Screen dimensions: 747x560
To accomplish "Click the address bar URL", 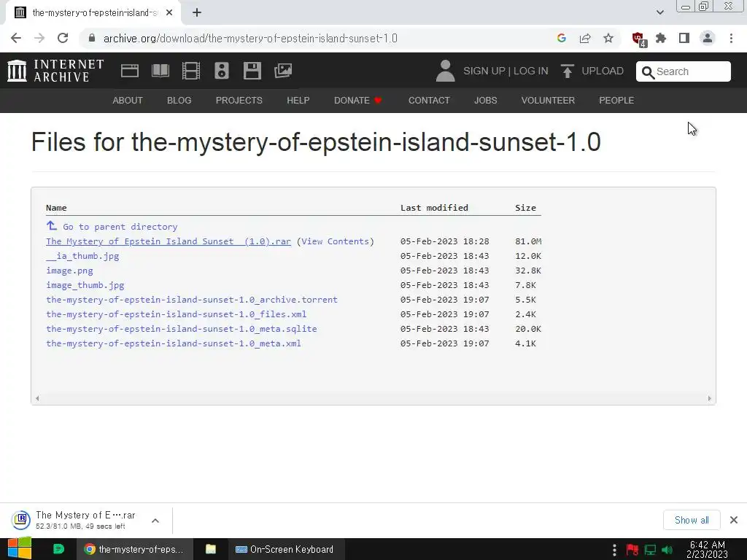I will pos(250,38).
